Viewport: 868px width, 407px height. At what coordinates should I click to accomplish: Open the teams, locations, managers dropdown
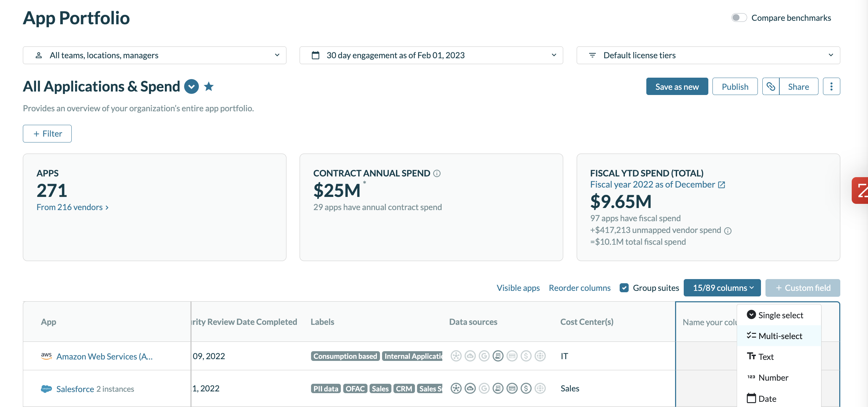154,55
